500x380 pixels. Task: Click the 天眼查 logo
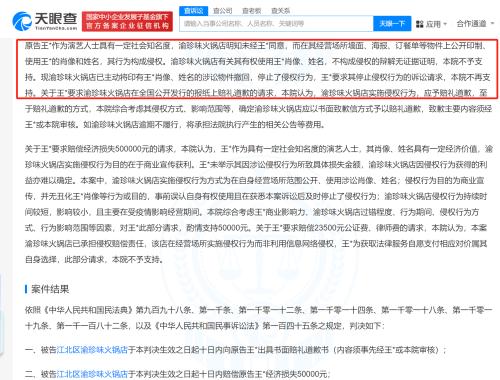pyautogui.click(x=45, y=21)
